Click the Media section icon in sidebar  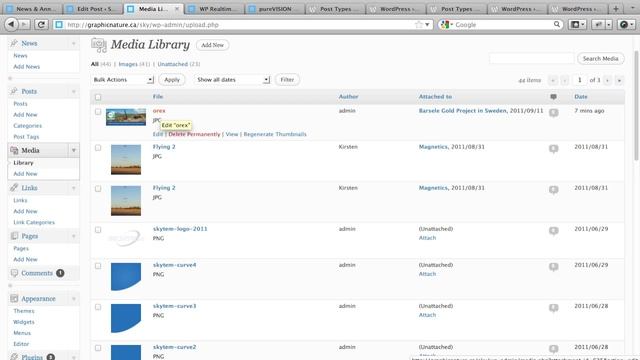[x=14, y=150]
